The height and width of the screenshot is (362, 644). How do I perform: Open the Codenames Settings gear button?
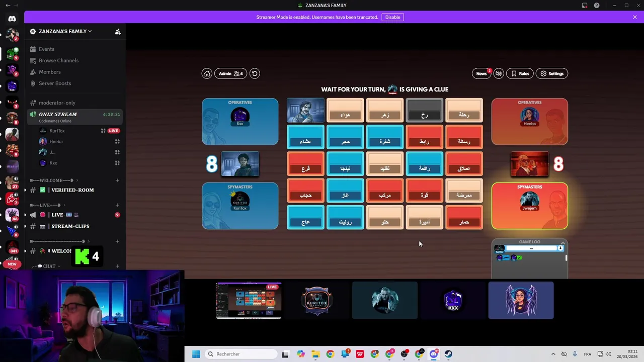coord(552,73)
